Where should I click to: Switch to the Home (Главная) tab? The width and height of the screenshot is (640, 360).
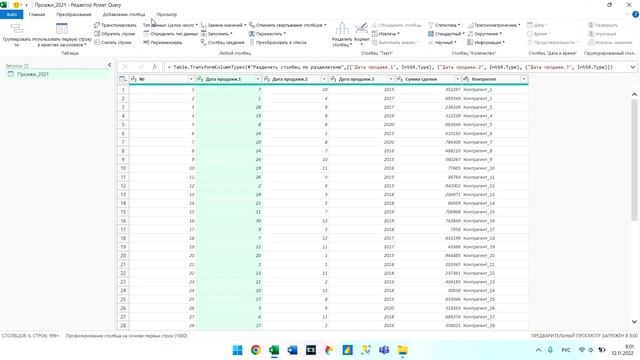pos(37,15)
